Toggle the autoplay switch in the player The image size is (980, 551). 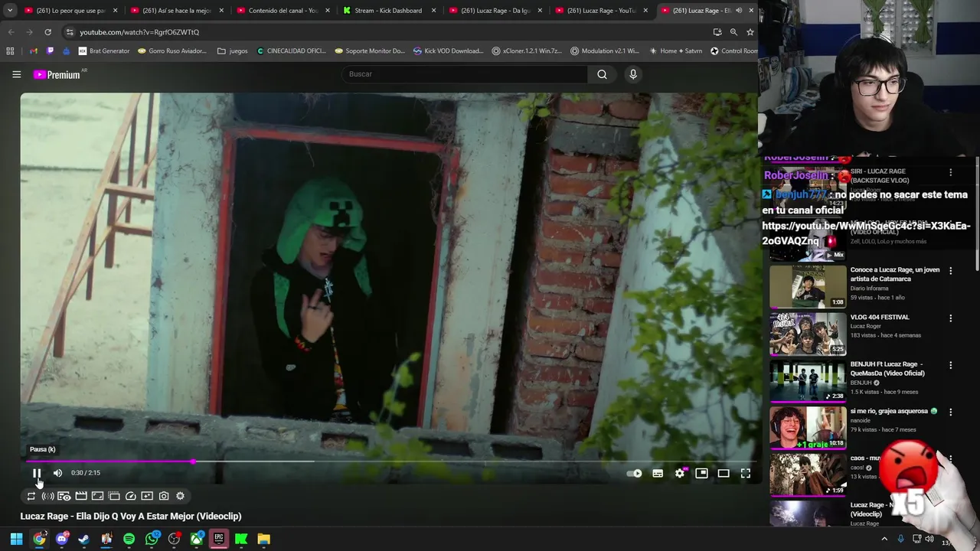(635, 474)
